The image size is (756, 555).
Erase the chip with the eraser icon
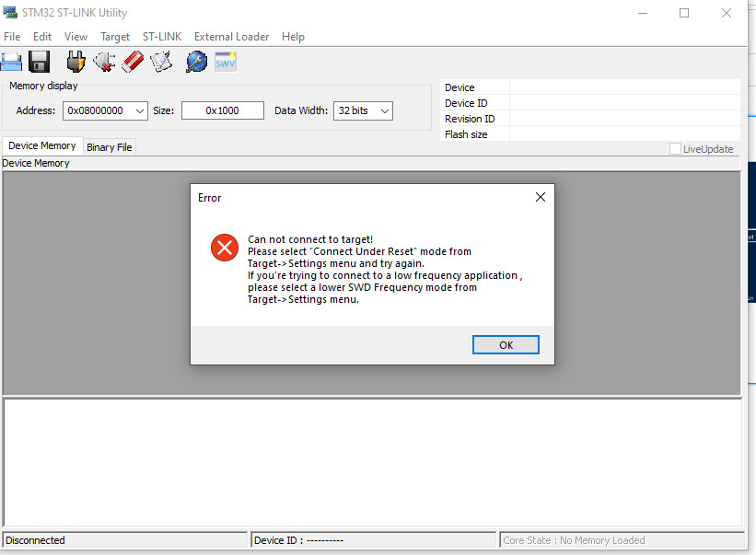132,61
